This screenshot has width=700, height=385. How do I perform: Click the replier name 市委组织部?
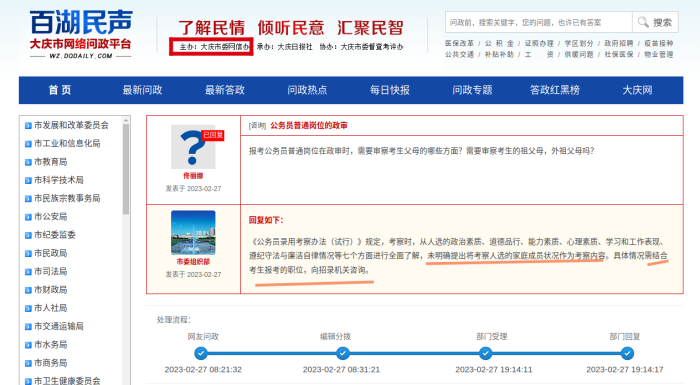pyautogui.click(x=193, y=262)
